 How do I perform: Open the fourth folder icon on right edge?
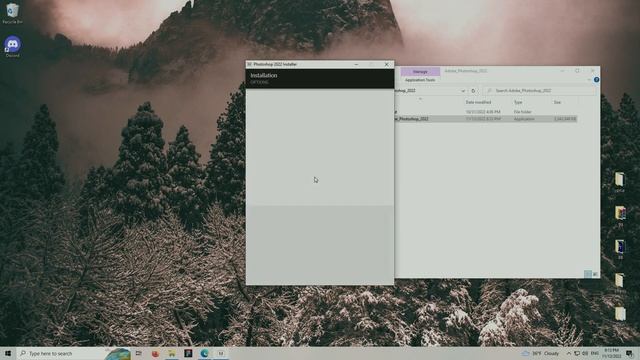pyautogui.click(x=620, y=282)
